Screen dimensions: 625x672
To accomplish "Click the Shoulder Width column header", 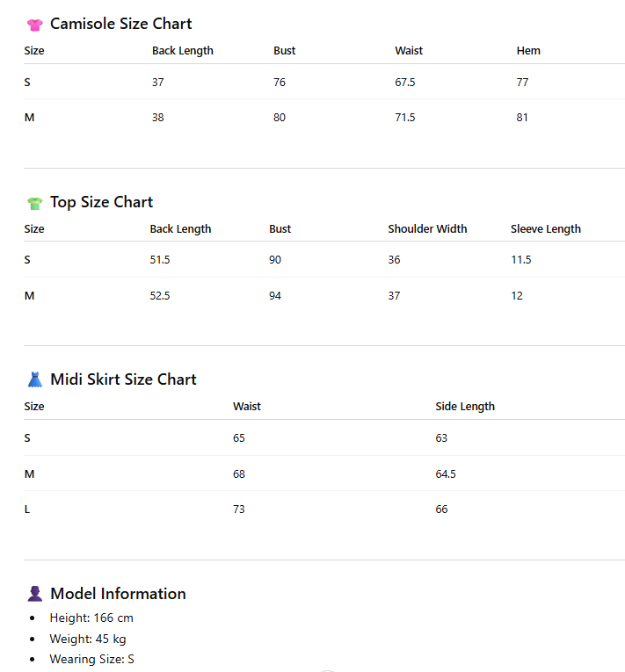I will [427, 229].
